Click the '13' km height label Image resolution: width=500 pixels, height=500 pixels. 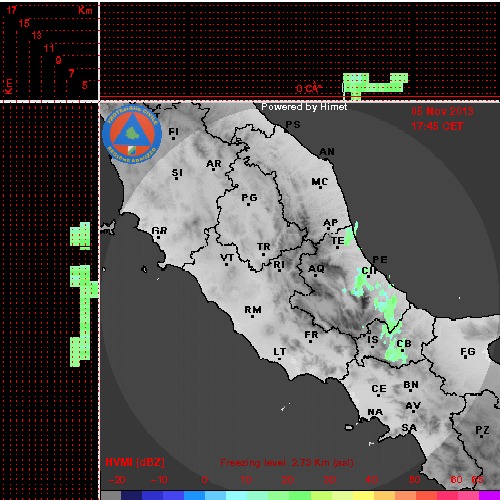pyautogui.click(x=37, y=35)
